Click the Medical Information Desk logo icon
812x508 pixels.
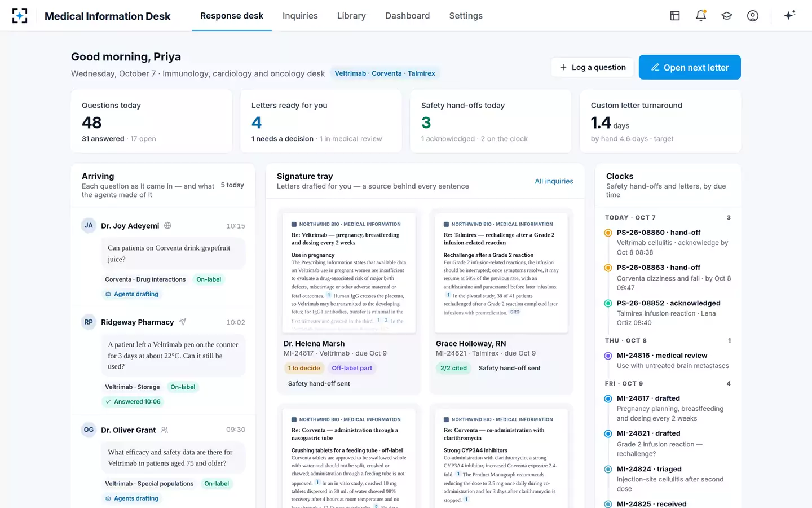(20, 16)
